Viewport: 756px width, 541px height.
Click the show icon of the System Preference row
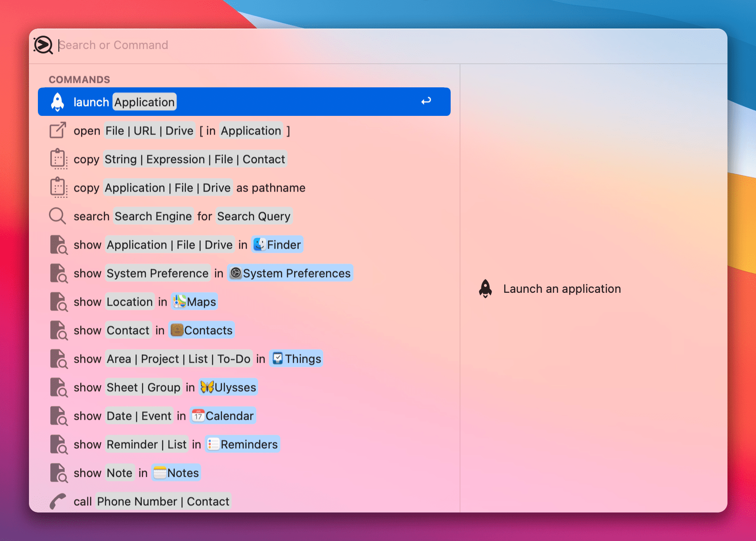(x=59, y=274)
